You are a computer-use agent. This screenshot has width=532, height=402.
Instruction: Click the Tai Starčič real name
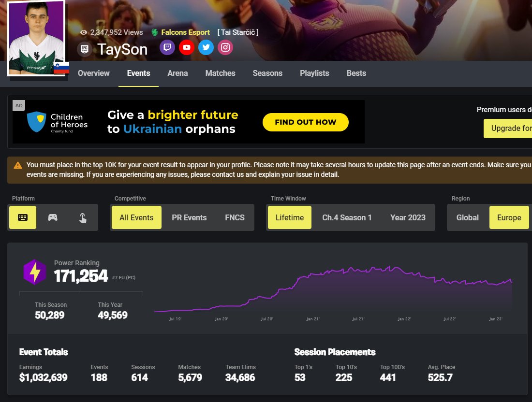click(238, 32)
